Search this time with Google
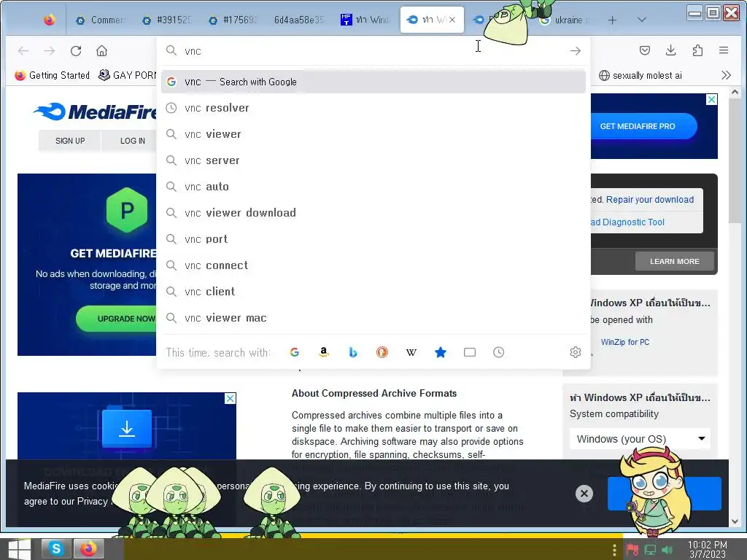Screen dimensions: 747x560 [295, 352]
